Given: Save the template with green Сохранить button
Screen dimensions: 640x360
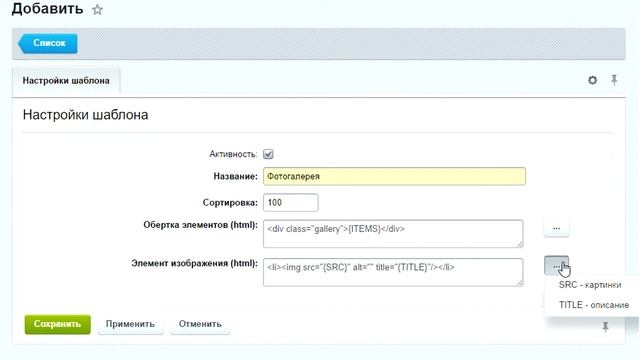Looking at the screenshot, I should click(x=58, y=324).
